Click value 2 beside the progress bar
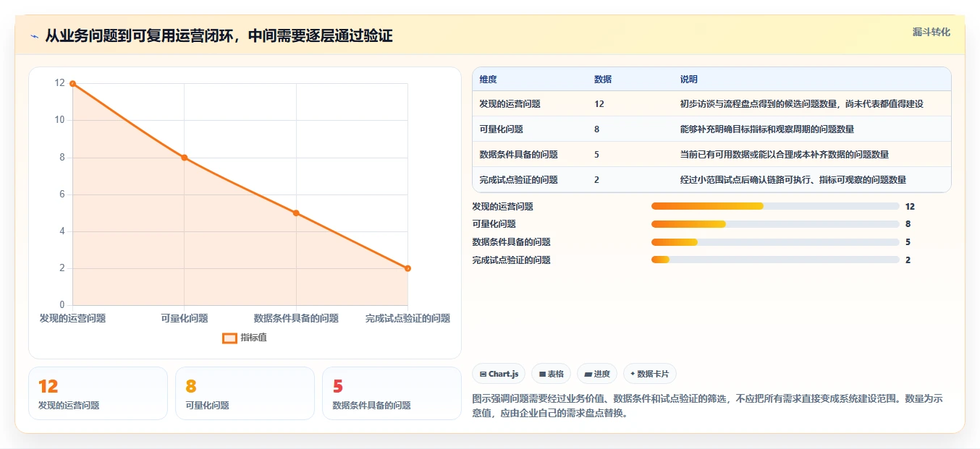The height and width of the screenshot is (449, 980). (908, 260)
